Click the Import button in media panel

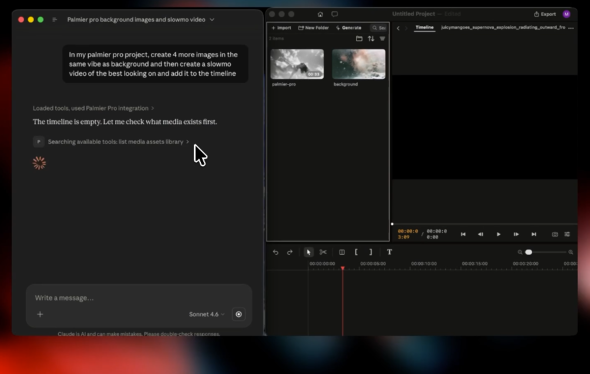point(281,28)
